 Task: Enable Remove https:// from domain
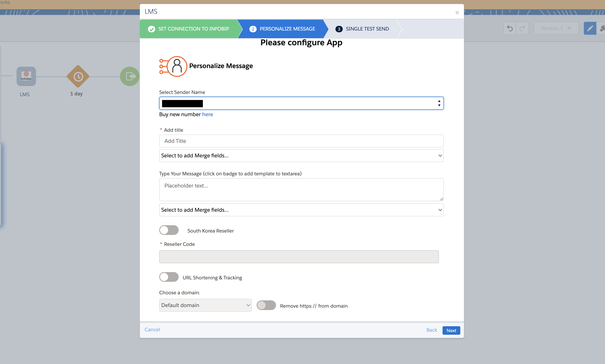coord(266,305)
